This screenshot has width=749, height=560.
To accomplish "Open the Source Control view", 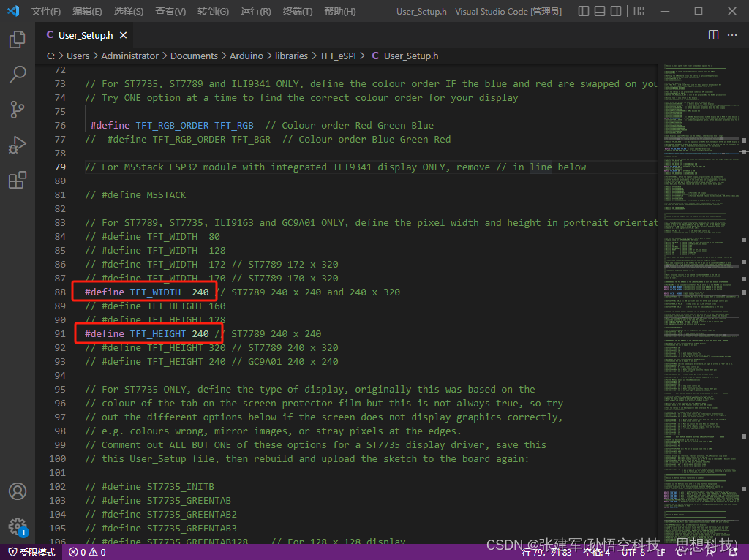I will pyautogui.click(x=18, y=109).
